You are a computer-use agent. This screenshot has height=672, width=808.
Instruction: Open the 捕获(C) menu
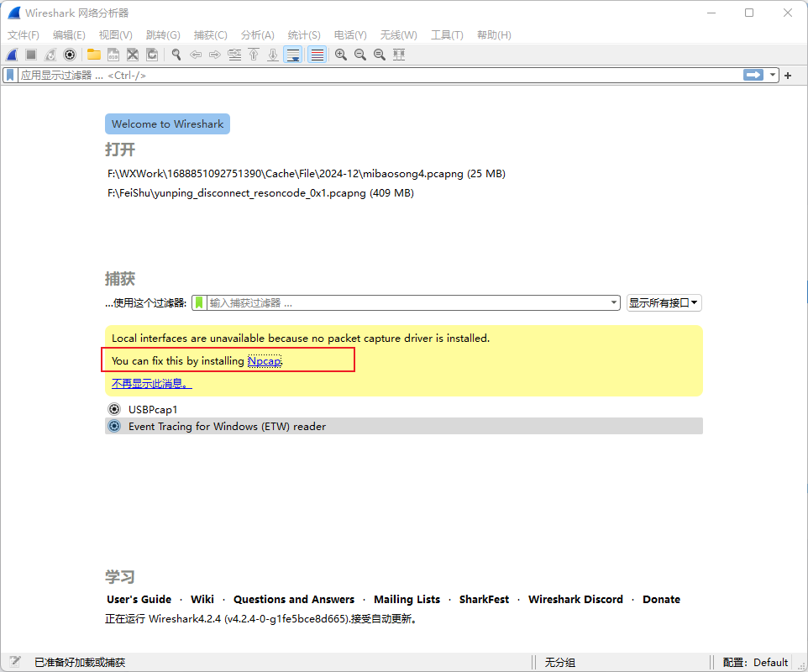pyautogui.click(x=210, y=35)
